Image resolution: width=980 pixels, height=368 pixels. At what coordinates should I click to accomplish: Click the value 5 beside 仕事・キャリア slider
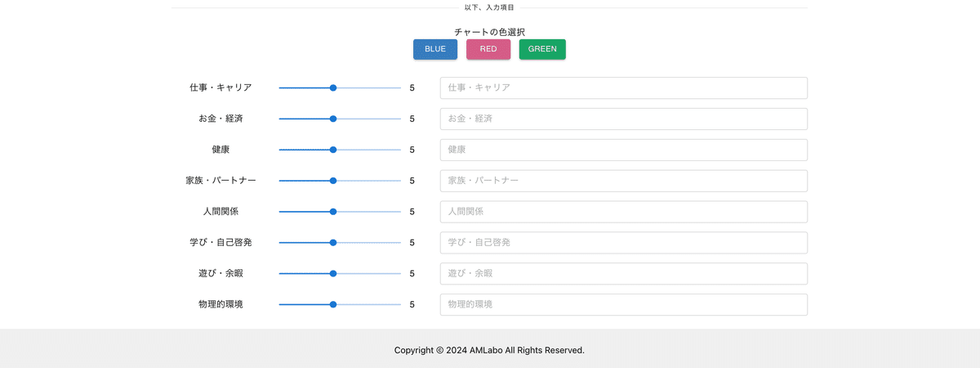tap(412, 88)
